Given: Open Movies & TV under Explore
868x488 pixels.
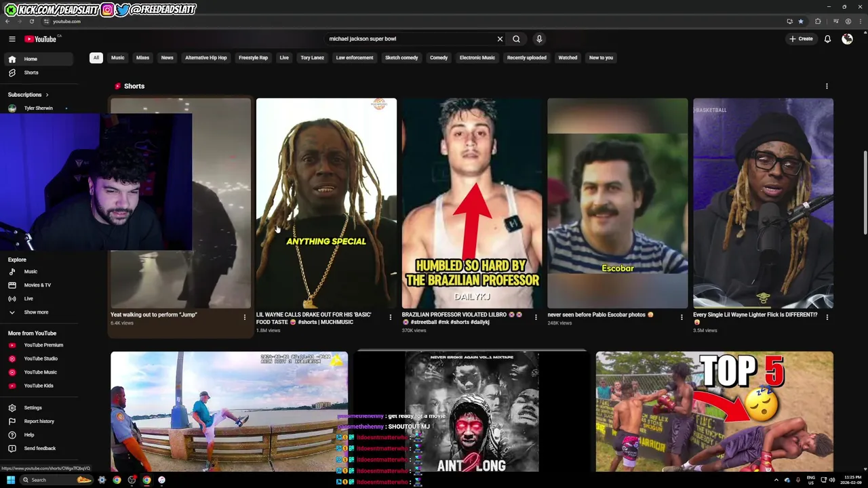Looking at the screenshot, I should pos(39,285).
